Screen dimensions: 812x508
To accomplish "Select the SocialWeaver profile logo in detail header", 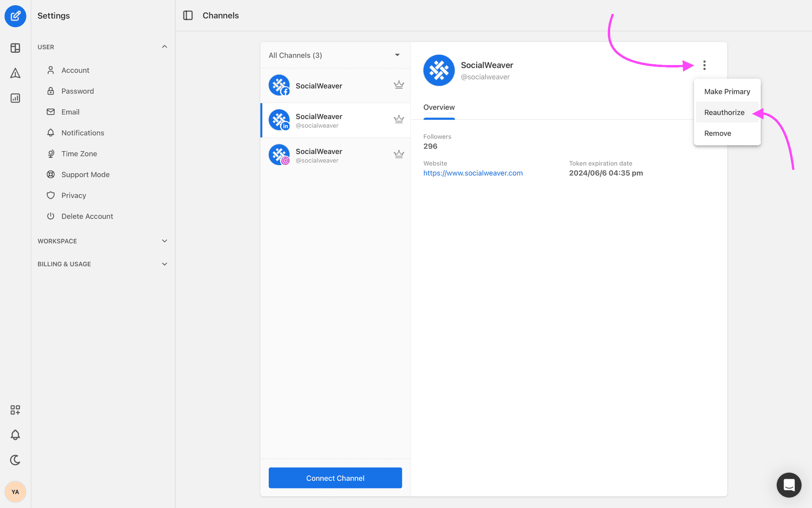I will (439, 70).
